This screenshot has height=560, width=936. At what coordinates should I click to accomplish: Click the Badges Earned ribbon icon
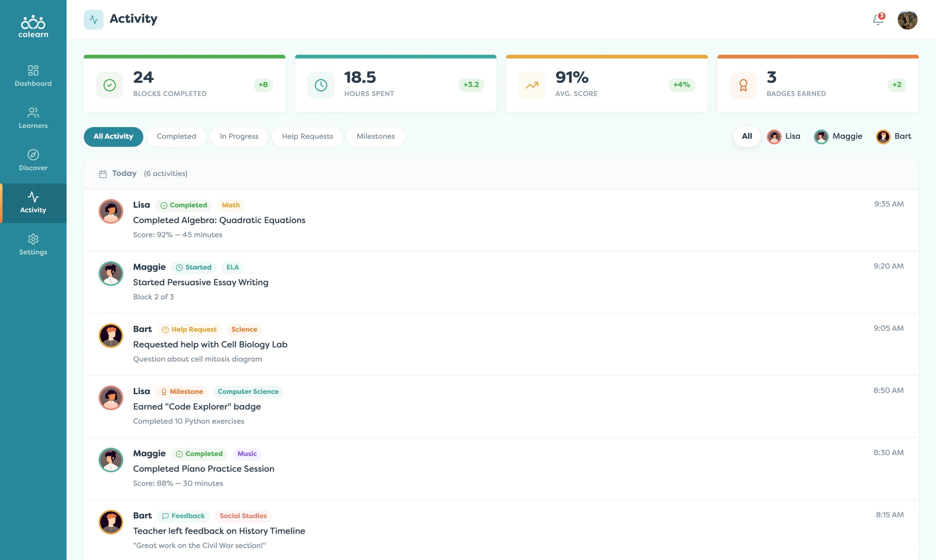pos(743,85)
